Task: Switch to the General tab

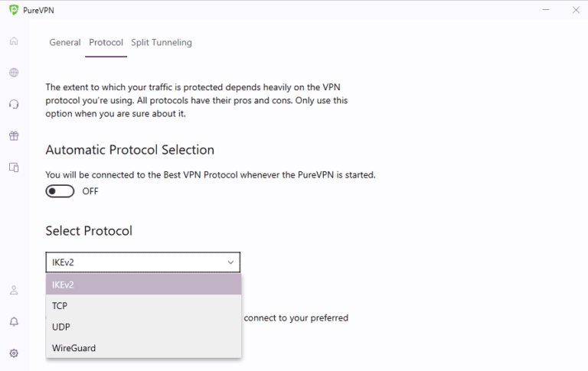Action: click(x=65, y=42)
